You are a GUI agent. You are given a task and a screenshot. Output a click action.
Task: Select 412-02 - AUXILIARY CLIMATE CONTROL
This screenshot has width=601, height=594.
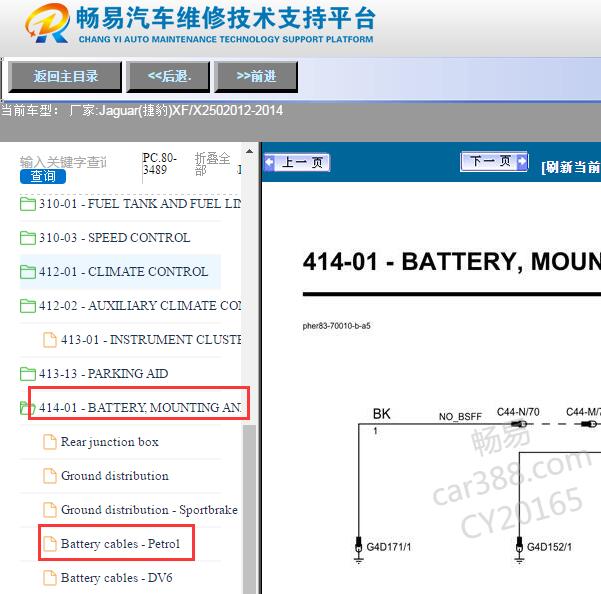pos(140,306)
